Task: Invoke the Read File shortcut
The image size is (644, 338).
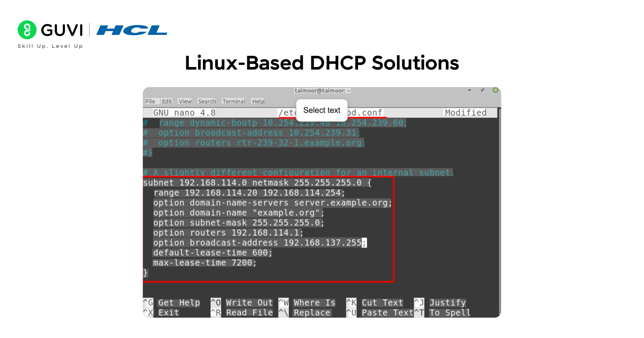Action: [x=250, y=312]
